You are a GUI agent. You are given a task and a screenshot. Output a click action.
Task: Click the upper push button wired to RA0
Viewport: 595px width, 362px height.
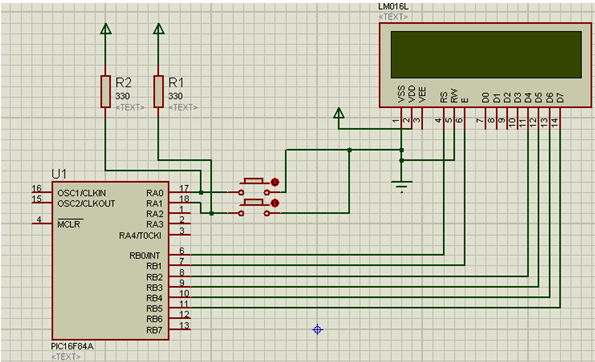point(254,187)
